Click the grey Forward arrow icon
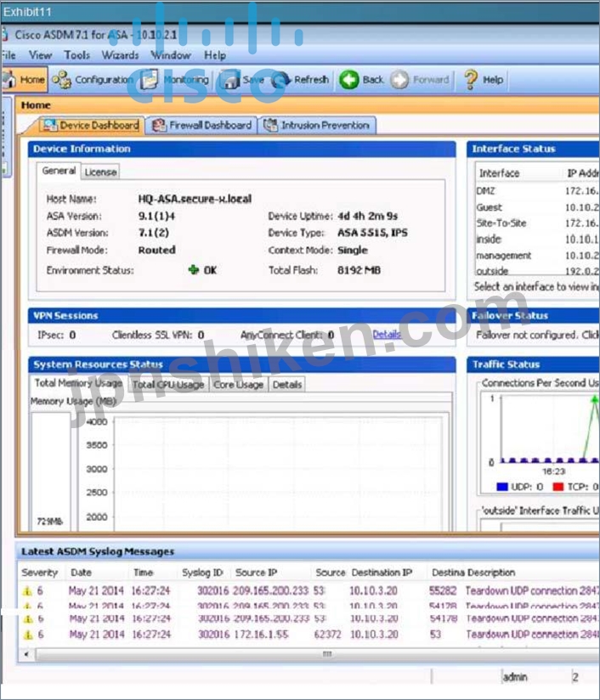Screen dimensions: 600x700 pyautogui.click(x=399, y=80)
